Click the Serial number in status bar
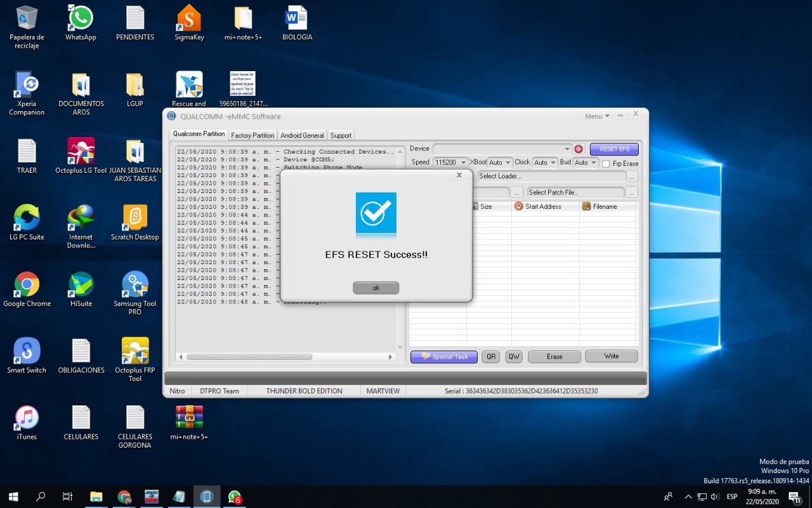Screen dimensions: 812x508 [521, 391]
